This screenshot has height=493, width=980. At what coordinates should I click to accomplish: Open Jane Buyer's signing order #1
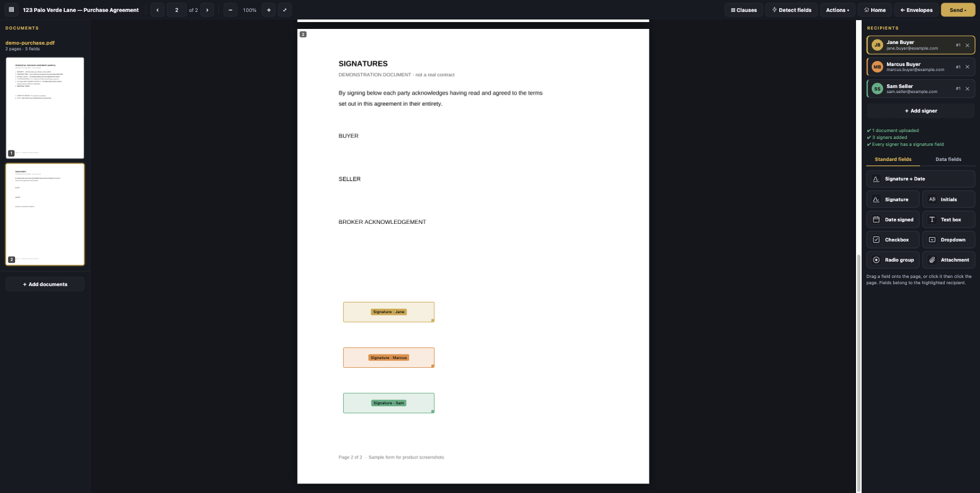coord(958,45)
